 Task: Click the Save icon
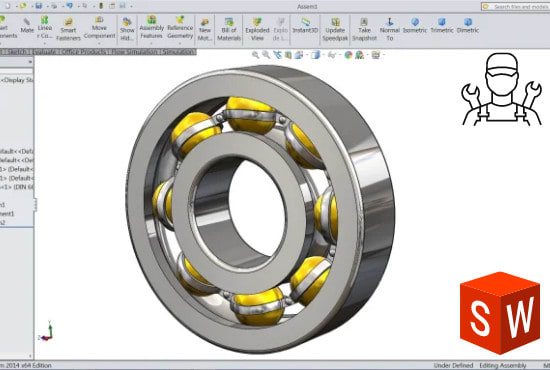pyautogui.click(x=39, y=6)
